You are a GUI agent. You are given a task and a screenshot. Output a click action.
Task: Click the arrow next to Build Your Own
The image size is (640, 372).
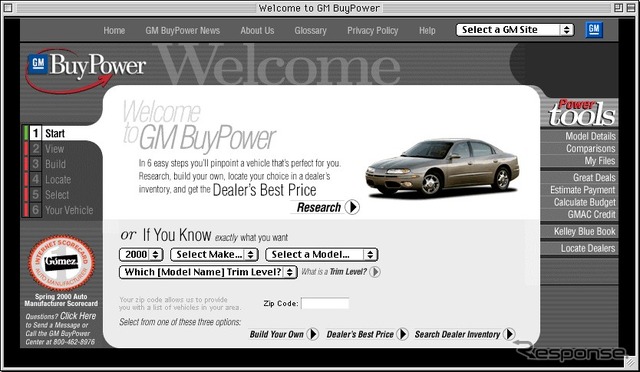click(313, 334)
